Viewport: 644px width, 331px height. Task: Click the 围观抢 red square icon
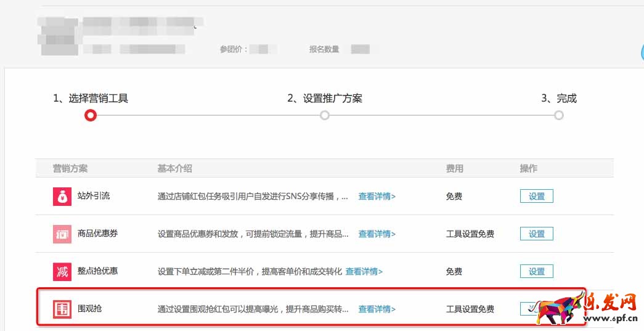point(62,309)
